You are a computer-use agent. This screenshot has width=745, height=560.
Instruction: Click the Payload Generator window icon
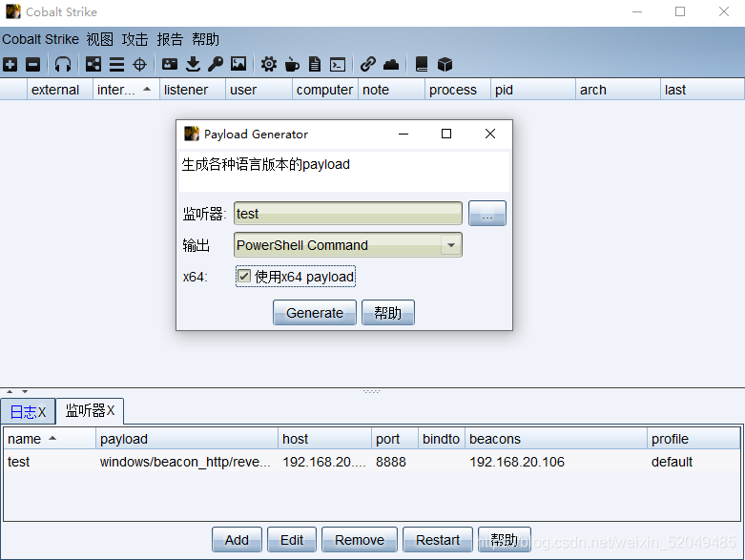(x=192, y=134)
